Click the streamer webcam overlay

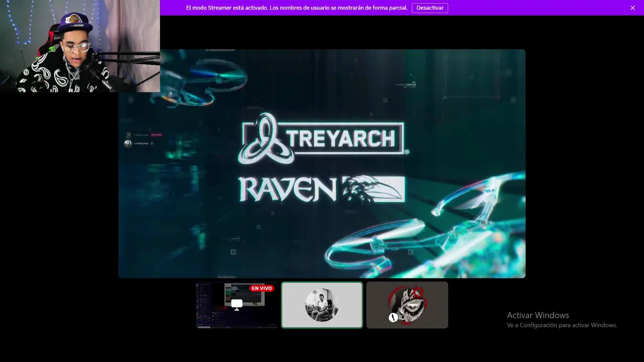pyautogui.click(x=80, y=46)
